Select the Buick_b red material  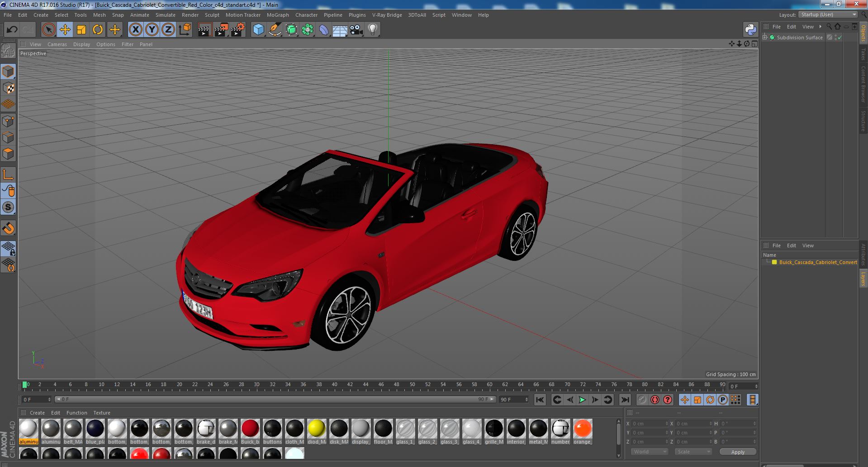click(x=250, y=432)
